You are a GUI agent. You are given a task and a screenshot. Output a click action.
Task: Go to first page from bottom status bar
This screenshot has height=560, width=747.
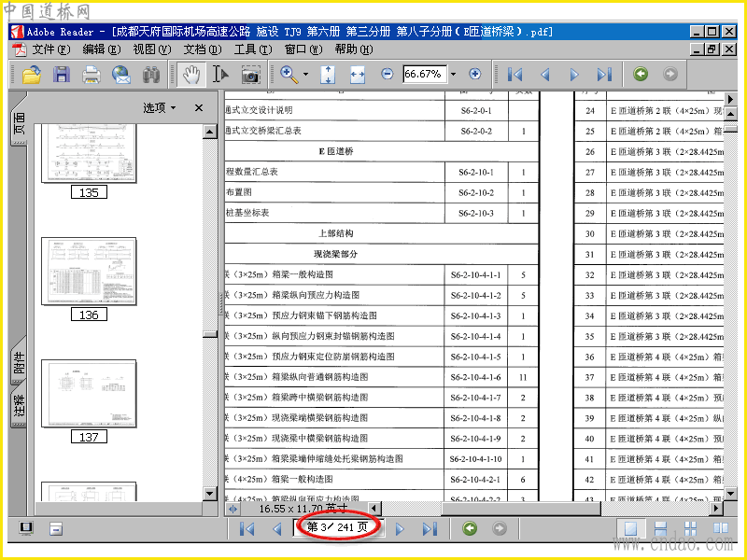(x=247, y=528)
